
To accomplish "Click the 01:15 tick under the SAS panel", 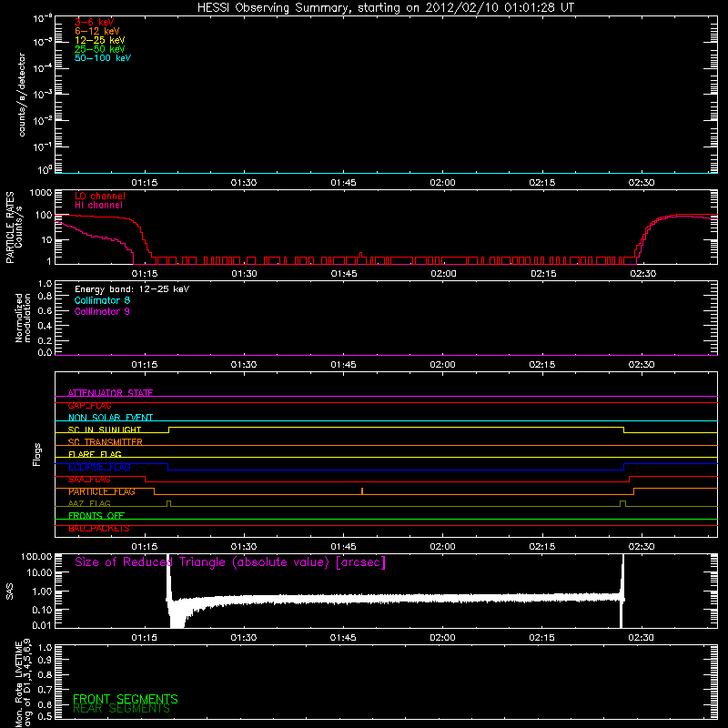I will 145,638.
